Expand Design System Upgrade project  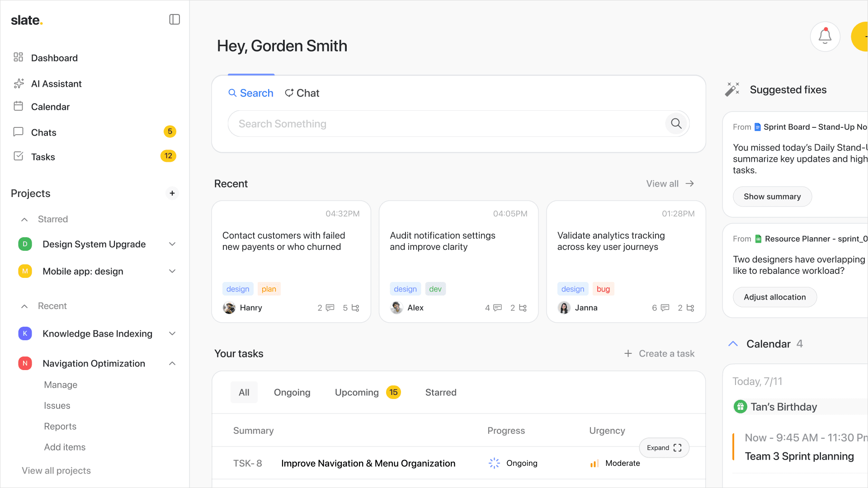click(172, 244)
